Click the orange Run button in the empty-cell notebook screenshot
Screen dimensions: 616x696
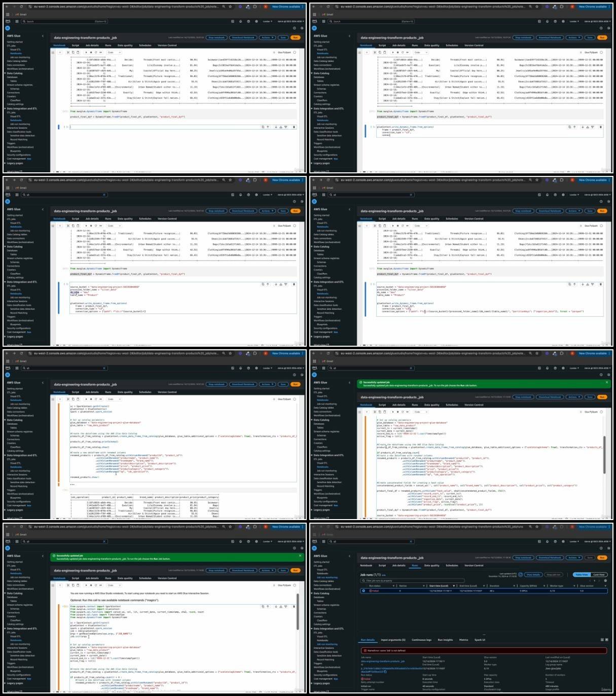click(296, 38)
